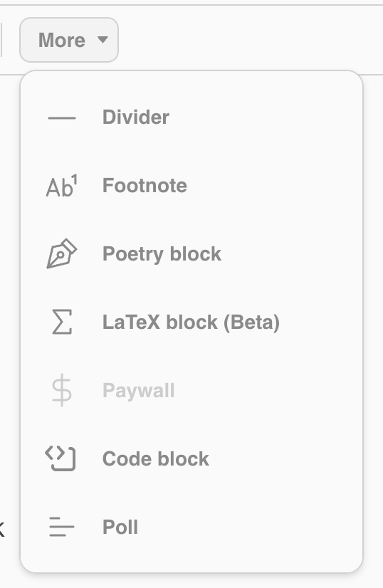Click the Paywall dollar sign icon

pos(62,390)
